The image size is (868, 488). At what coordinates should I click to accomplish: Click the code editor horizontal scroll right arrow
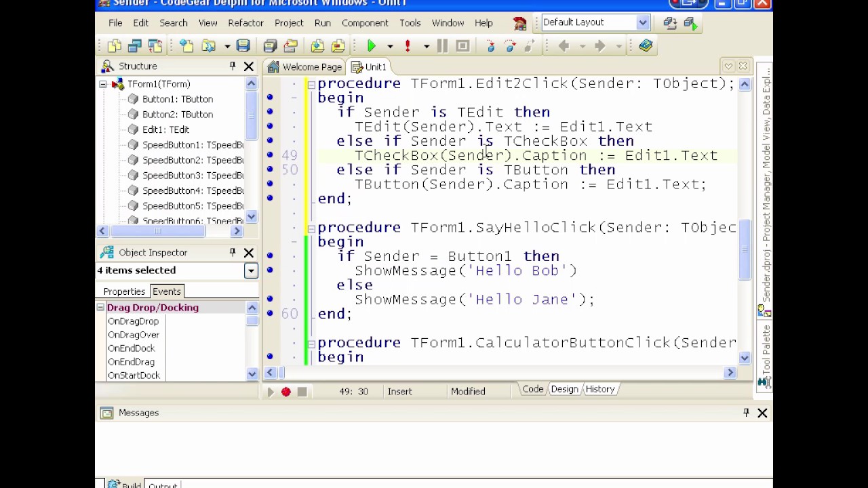click(x=730, y=373)
